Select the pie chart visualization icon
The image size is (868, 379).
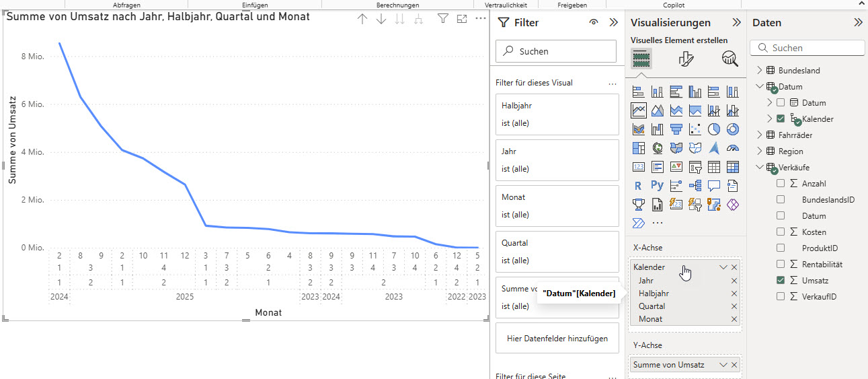714,129
